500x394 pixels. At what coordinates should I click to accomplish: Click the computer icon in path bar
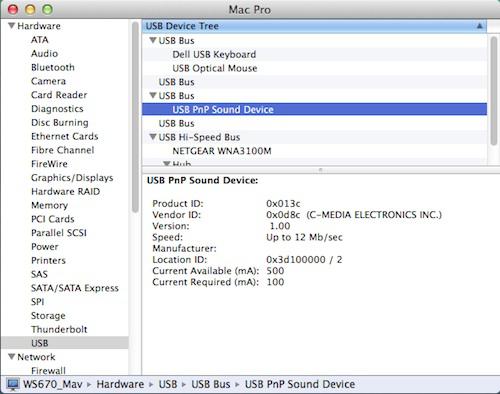pos(13,384)
